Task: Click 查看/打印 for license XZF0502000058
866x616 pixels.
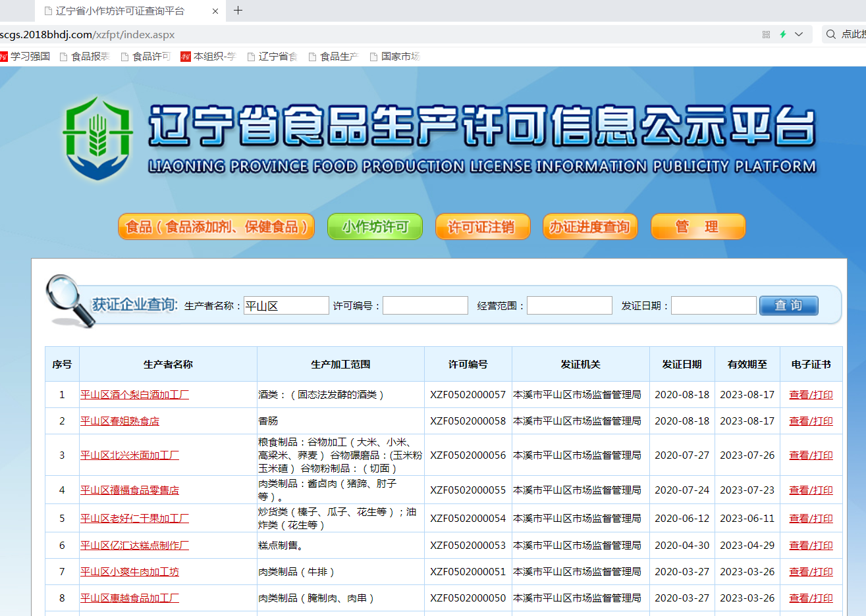Action: coord(811,421)
